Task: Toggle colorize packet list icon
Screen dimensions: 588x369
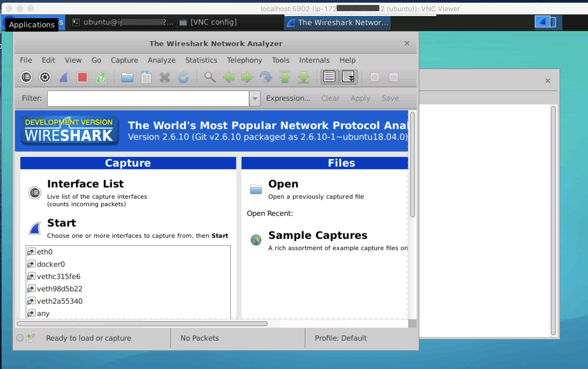Action: point(329,77)
